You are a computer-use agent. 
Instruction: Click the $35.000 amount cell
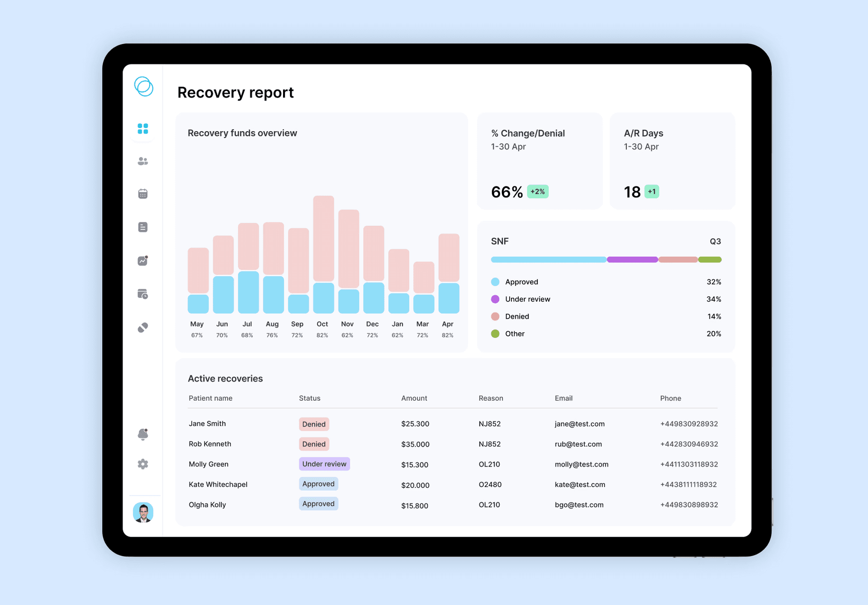415,444
